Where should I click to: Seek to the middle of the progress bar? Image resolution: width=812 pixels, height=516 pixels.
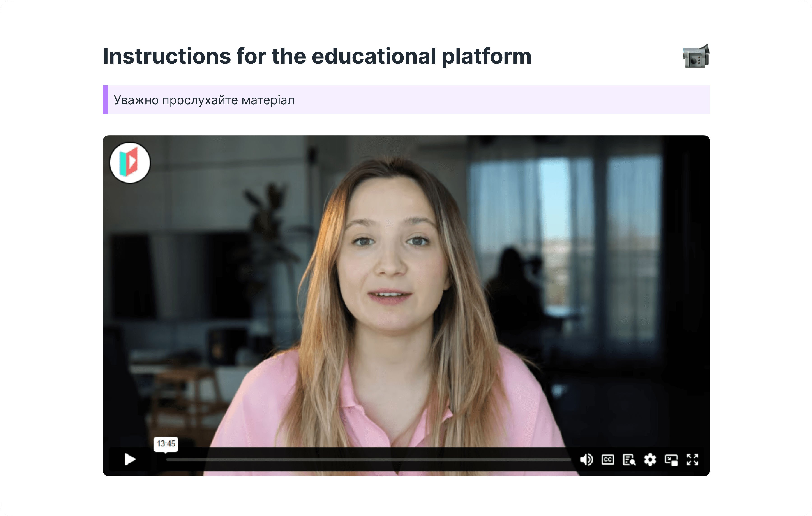click(x=369, y=460)
